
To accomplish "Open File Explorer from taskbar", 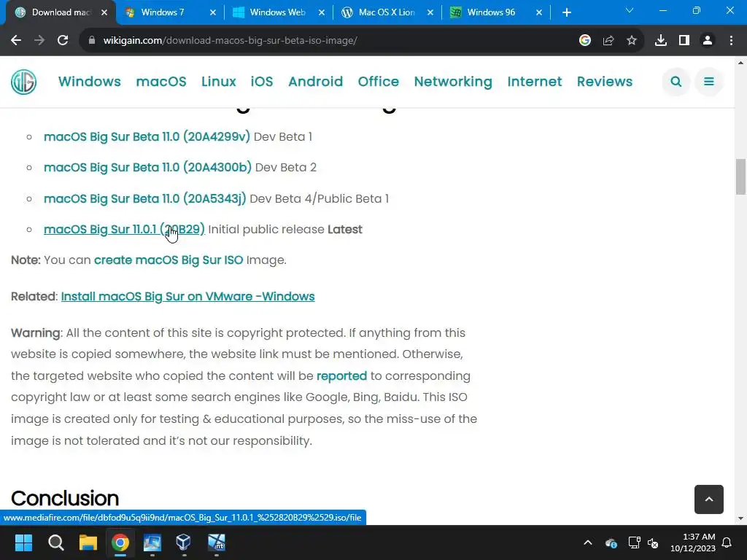I will coord(88,542).
